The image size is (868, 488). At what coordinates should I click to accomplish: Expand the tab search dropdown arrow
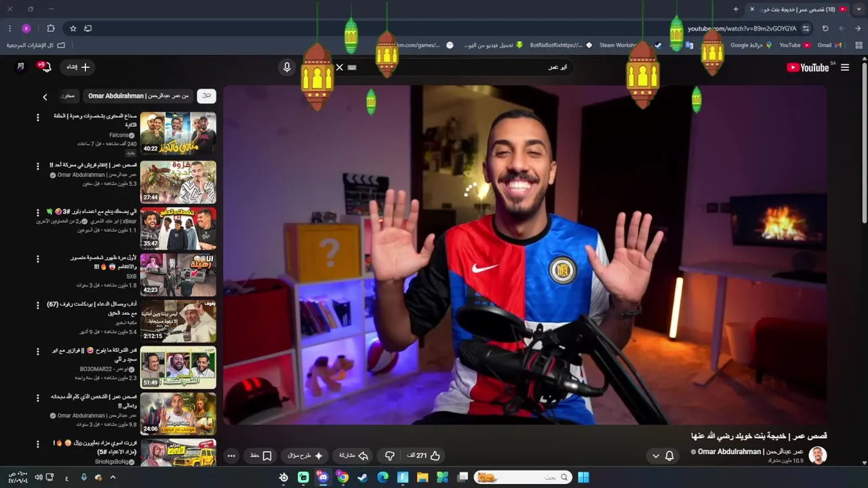point(859,9)
